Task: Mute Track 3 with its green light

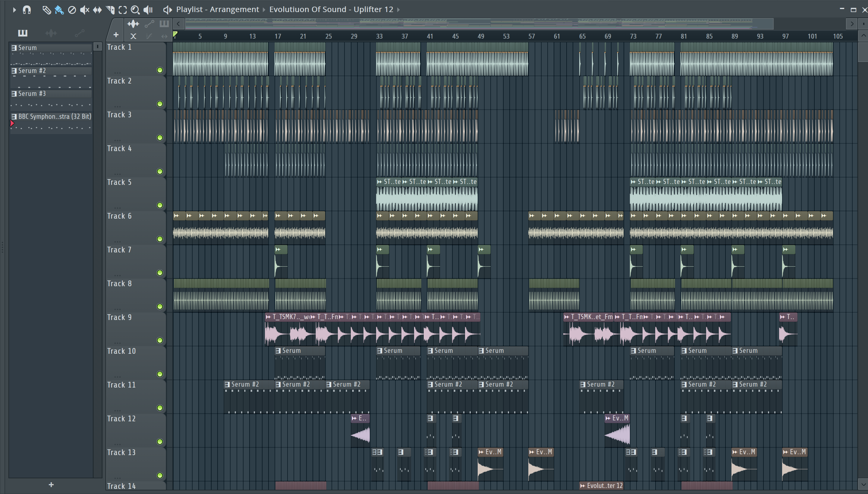Action: pyautogui.click(x=160, y=138)
